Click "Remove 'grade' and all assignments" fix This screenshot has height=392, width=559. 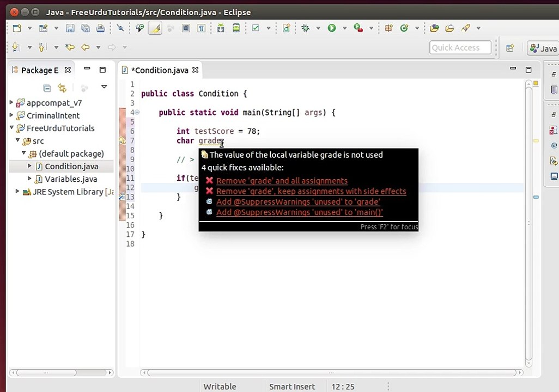pyautogui.click(x=282, y=181)
